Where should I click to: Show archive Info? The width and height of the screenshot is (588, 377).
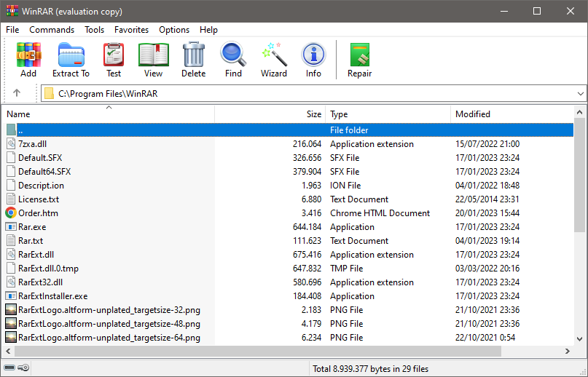(x=313, y=55)
